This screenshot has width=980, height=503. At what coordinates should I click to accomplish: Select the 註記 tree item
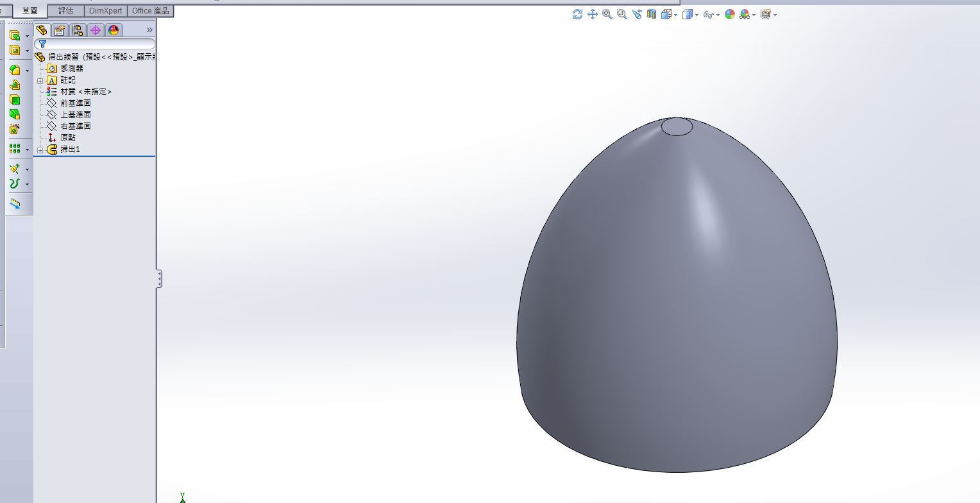tap(62, 80)
